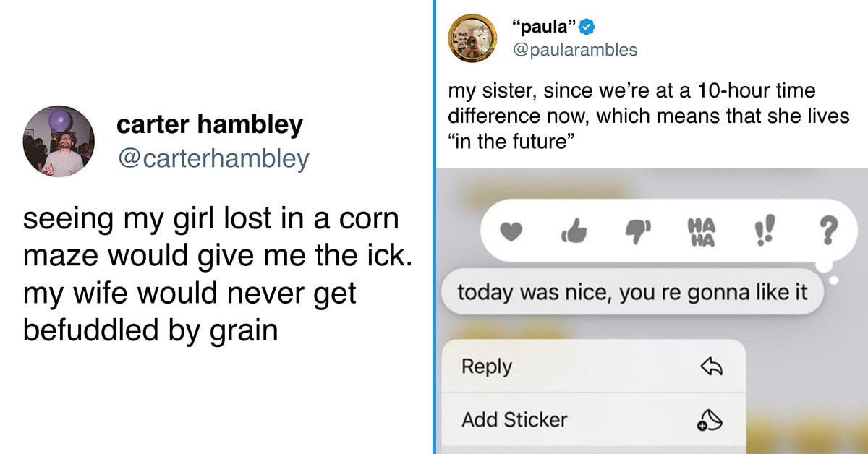Open the @carterhambley handle link
Viewport: 868px width, 454px height.
pos(213,158)
